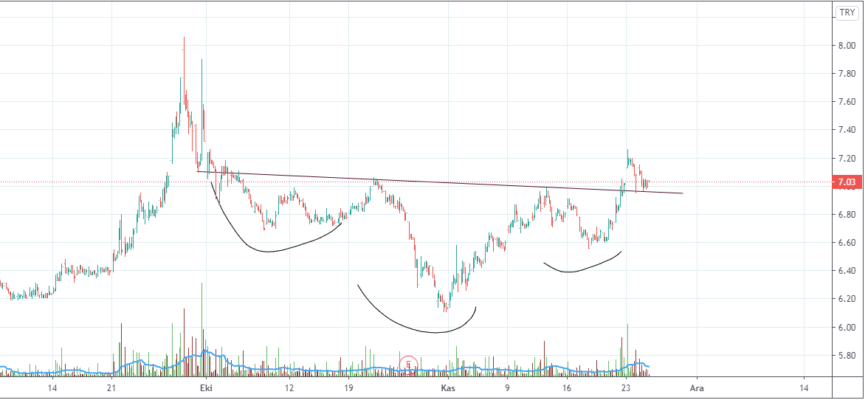The image size is (868, 400).
Task: Select the sloping trendline across the chart
Action: click(x=440, y=182)
